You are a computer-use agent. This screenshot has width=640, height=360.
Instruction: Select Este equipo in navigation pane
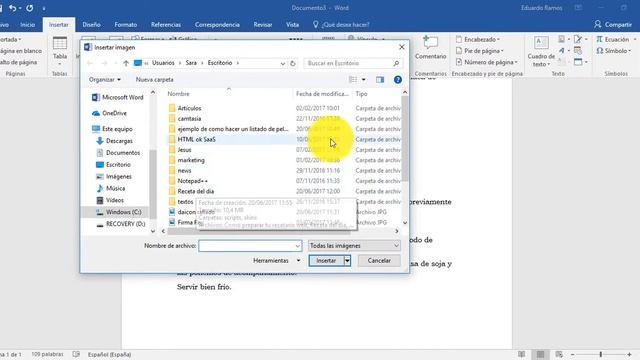pos(112,129)
